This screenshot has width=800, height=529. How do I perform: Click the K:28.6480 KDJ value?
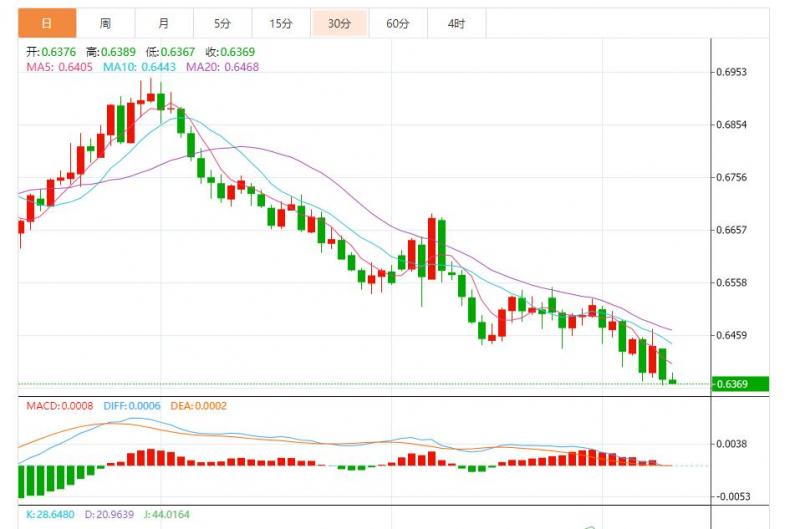pos(50,514)
